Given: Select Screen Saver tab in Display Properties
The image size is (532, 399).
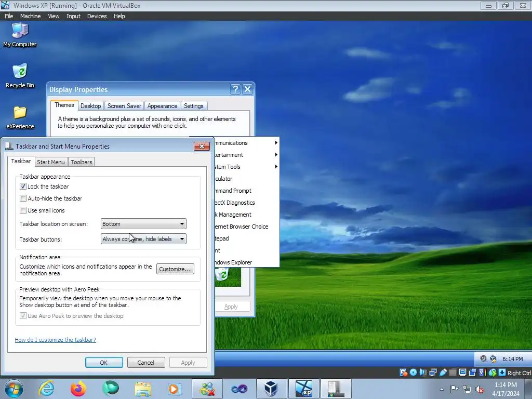Looking at the screenshot, I should point(124,106).
